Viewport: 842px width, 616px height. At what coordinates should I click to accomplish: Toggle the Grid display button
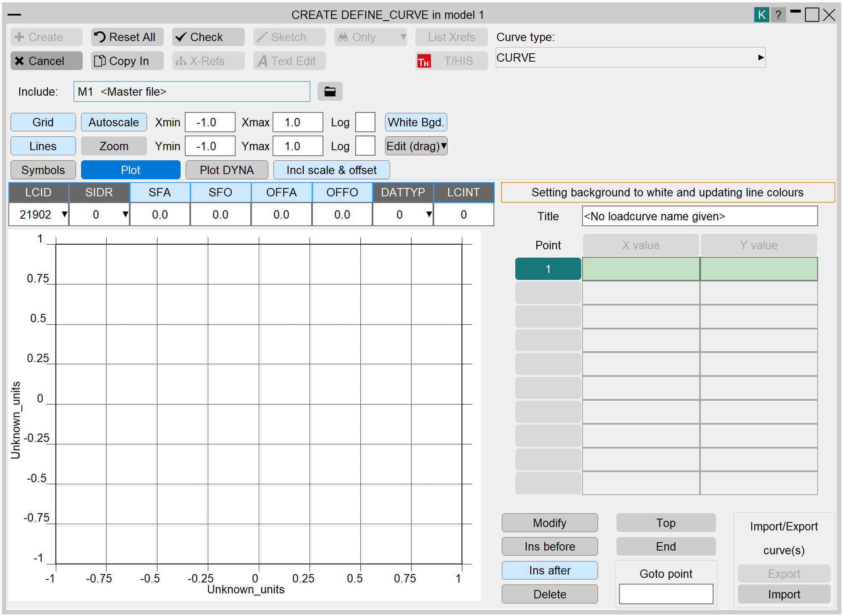point(43,123)
